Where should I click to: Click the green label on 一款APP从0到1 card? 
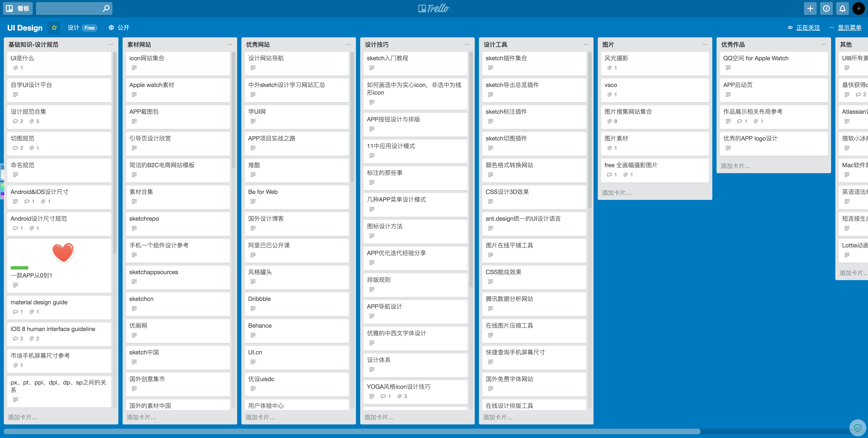click(x=19, y=268)
